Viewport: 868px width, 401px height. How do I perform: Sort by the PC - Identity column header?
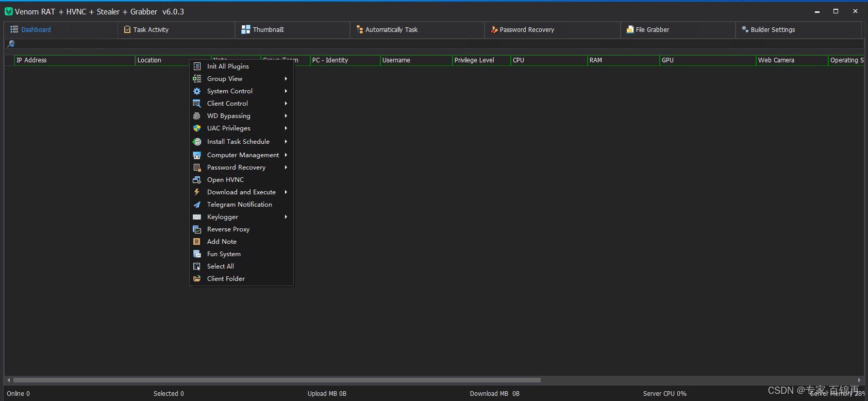point(345,60)
